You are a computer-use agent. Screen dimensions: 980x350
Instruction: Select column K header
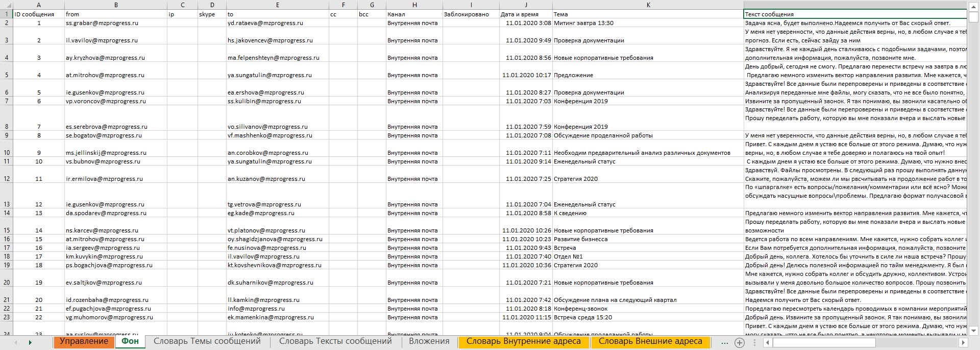648,5
